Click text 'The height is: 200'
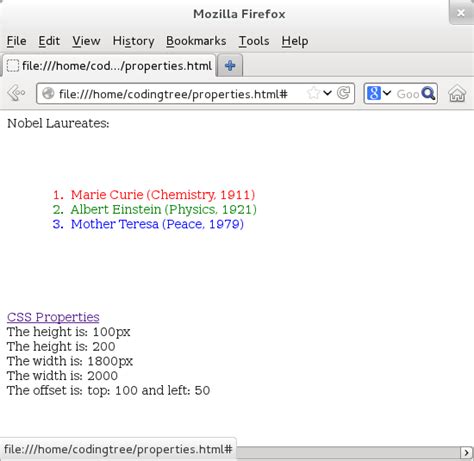 (x=61, y=347)
